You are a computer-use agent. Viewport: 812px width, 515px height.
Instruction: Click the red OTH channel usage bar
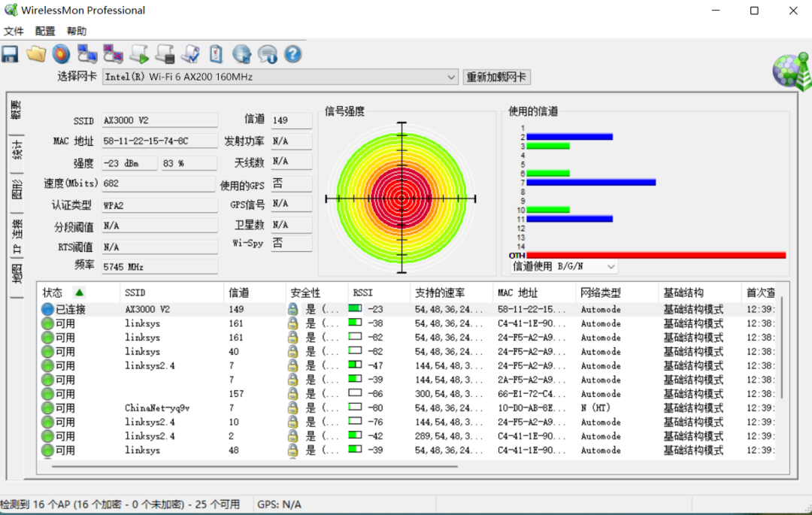point(656,255)
